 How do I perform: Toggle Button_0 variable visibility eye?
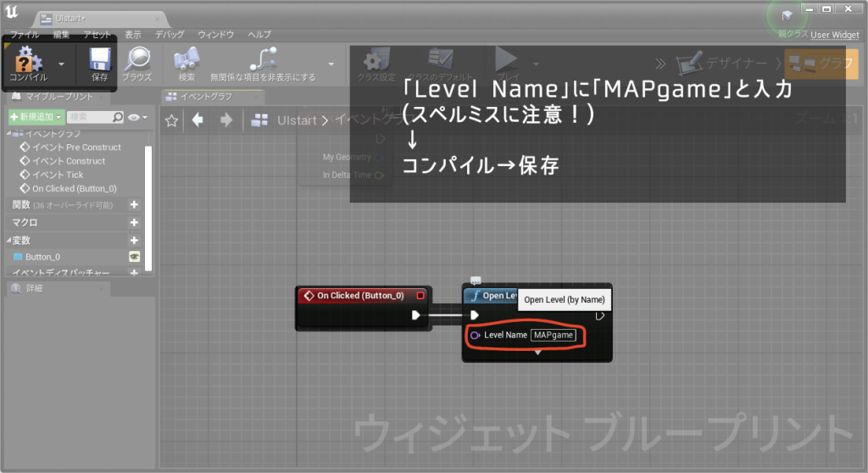click(x=134, y=257)
